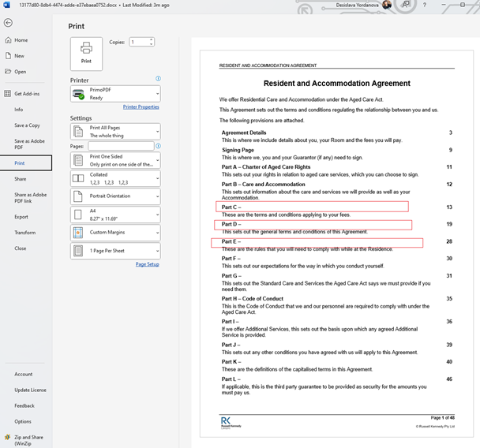Select Share as Adobe PDF link

[x=30, y=197]
